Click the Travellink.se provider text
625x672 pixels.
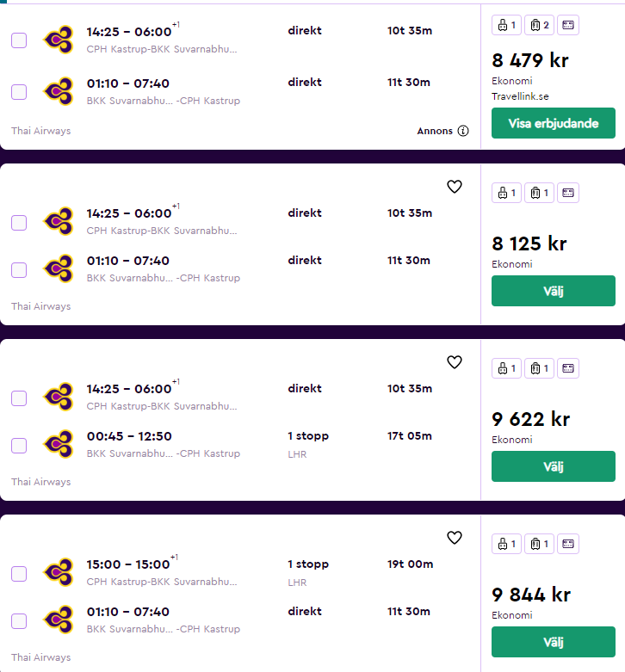click(x=519, y=96)
